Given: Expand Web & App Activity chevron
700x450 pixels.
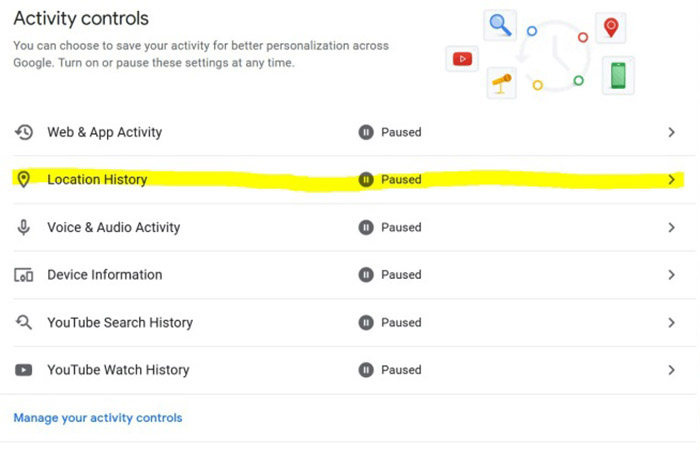Looking at the screenshot, I should point(672,132).
